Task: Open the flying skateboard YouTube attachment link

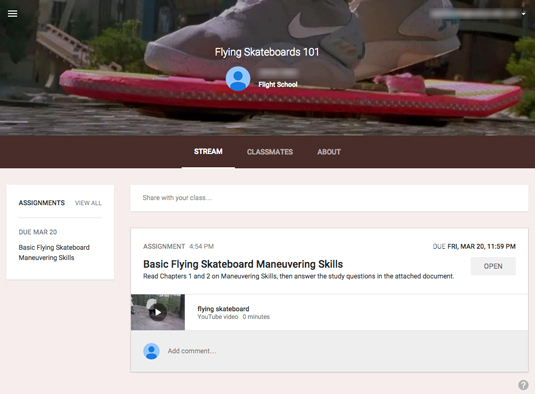Action: (x=223, y=309)
